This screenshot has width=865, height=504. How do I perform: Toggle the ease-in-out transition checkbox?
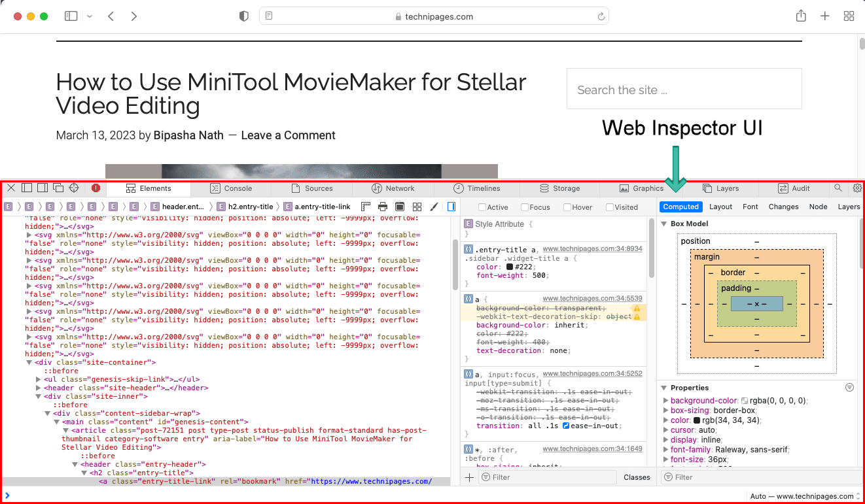pos(566,426)
